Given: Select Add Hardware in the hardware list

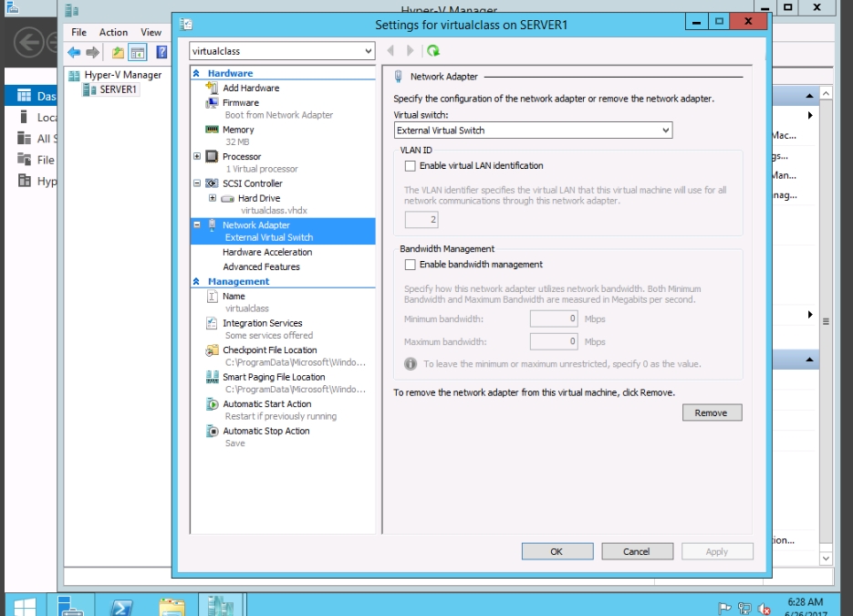Looking at the screenshot, I should 251,89.
